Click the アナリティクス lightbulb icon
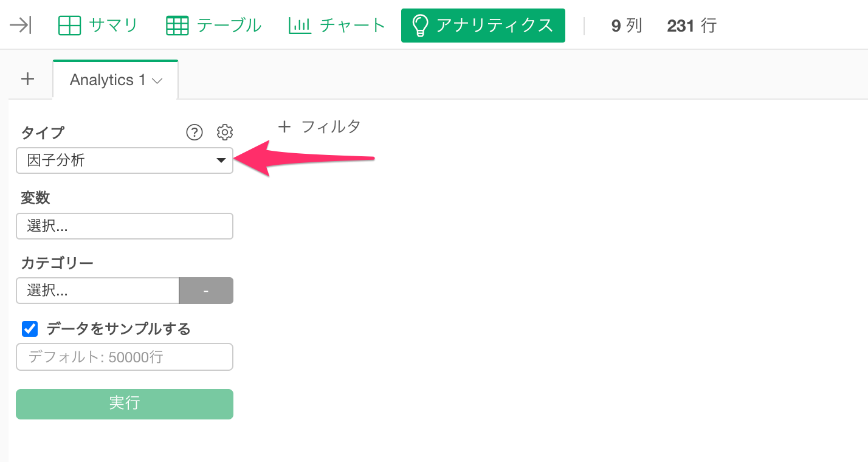868x462 pixels. click(x=420, y=26)
